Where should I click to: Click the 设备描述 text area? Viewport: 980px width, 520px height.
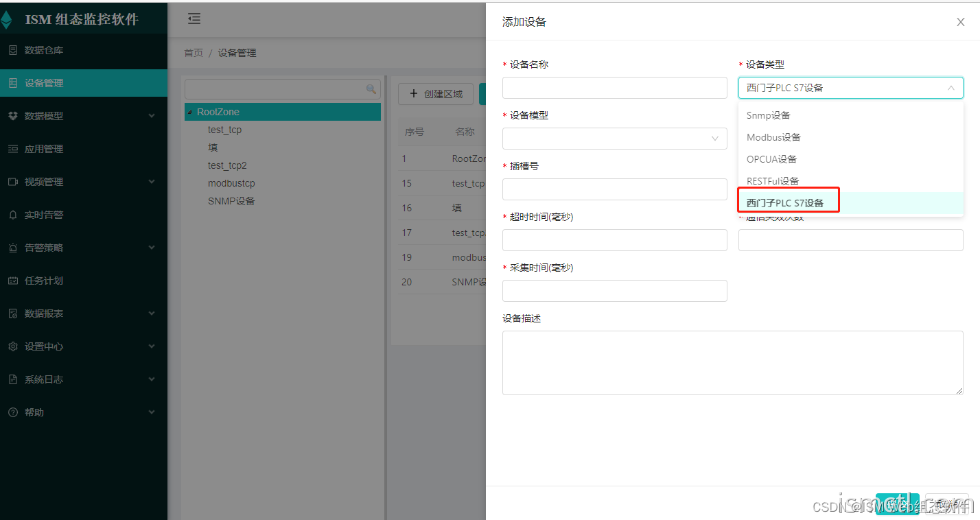pos(733,363)
